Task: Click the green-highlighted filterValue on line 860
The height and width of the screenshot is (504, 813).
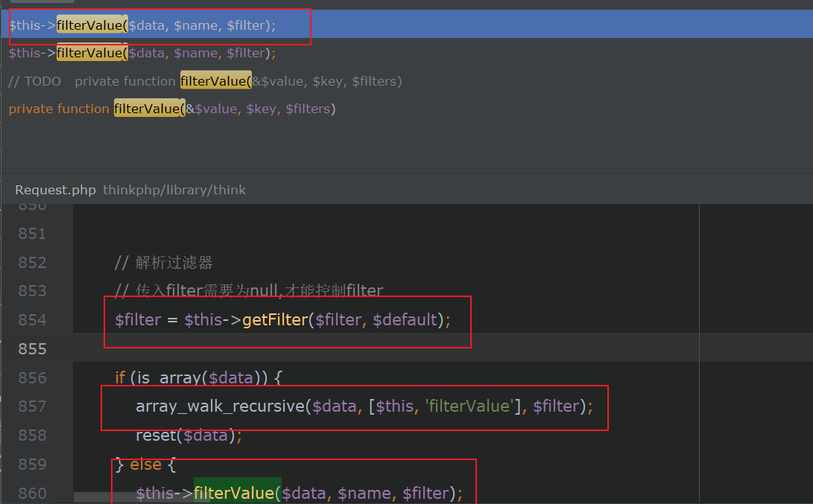Action: (x=234, y=493)
